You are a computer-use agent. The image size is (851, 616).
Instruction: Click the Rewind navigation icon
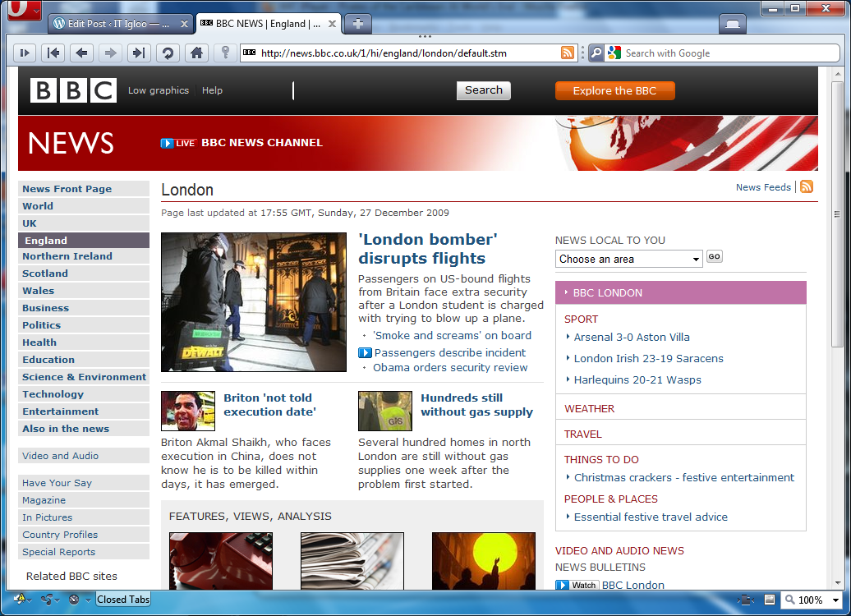pyautogui.click(x=53, y=53)
